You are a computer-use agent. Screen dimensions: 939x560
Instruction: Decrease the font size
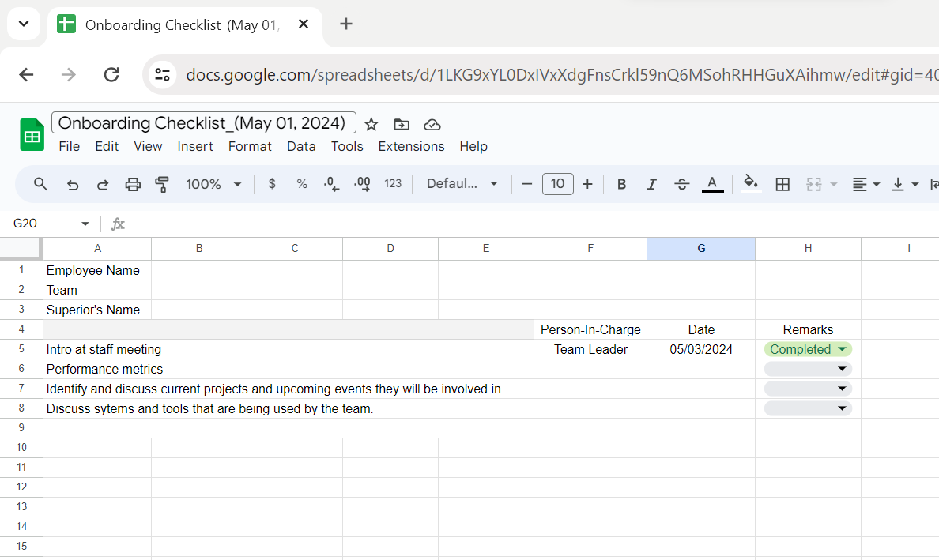point(527,184)
